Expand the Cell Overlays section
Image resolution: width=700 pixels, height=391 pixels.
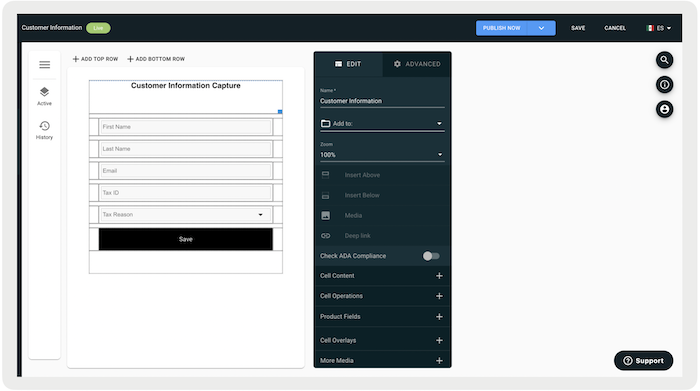click(382, 340)
